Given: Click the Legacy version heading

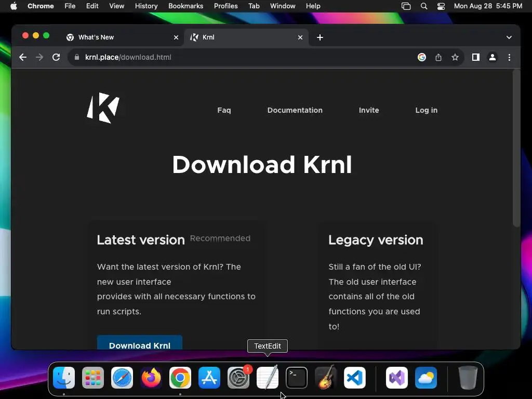Looking at the screenshot, I should coord(376,240).
